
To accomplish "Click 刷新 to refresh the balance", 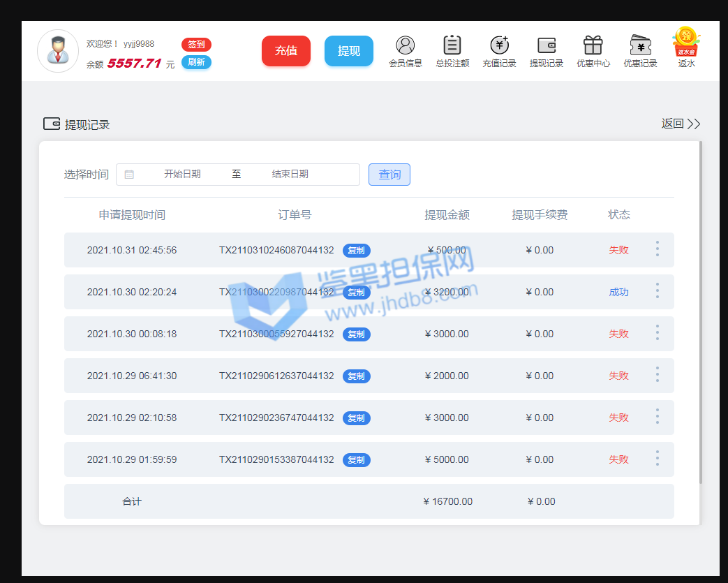I will coord(196,62).
